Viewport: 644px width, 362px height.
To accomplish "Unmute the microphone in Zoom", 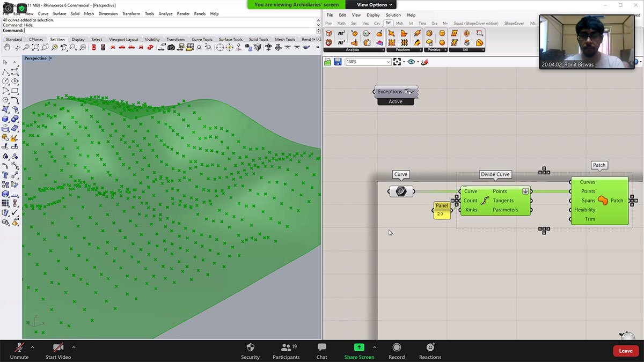I will (x=19, y=351).
